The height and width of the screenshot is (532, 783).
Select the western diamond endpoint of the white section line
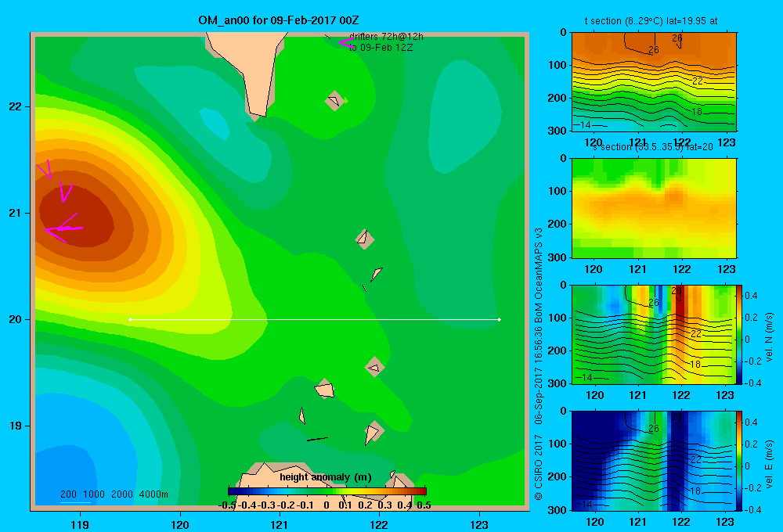(x=130, y=319)
